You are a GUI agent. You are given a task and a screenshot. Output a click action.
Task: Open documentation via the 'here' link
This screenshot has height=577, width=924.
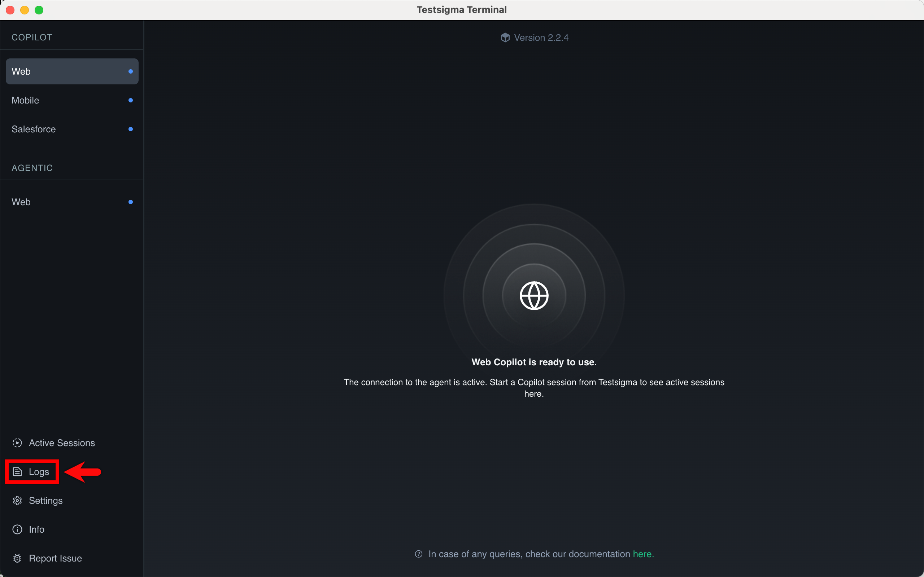[643, 554]
